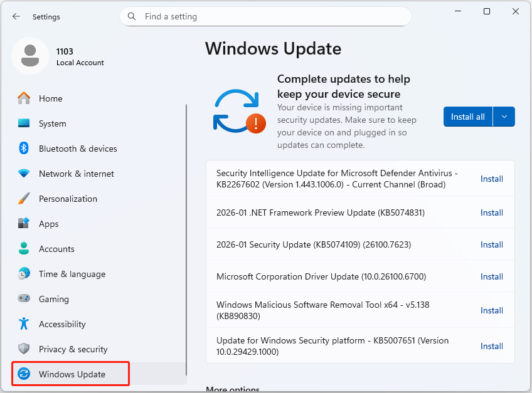Click the 1103 Local Account avatar

pos(30,56)
